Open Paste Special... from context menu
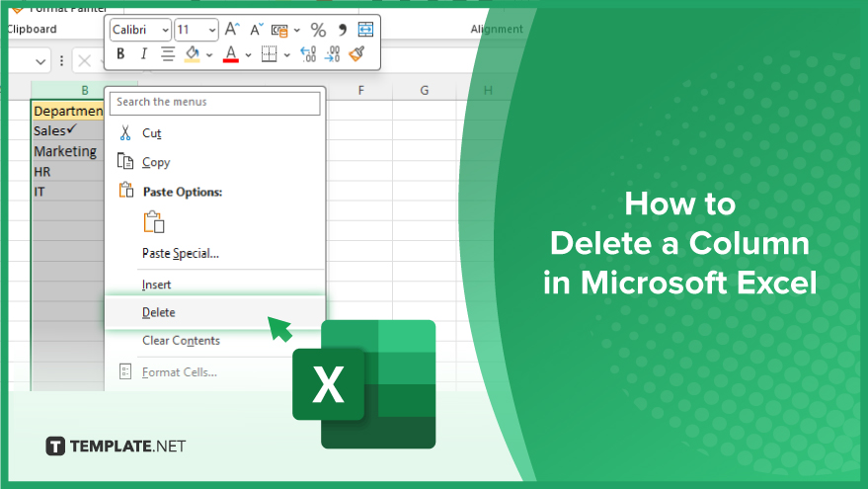This screenshot has height=489, width=868. click(x=215, y=253)
